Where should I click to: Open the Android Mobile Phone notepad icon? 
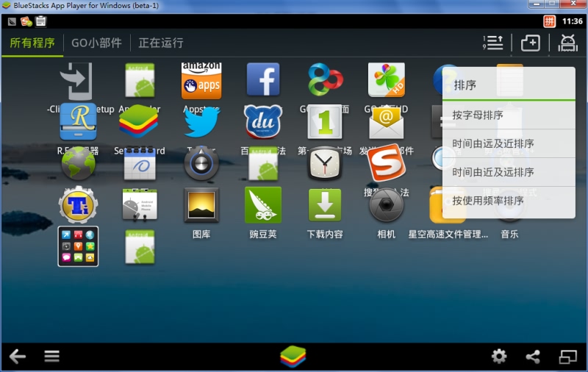(140, 205)
